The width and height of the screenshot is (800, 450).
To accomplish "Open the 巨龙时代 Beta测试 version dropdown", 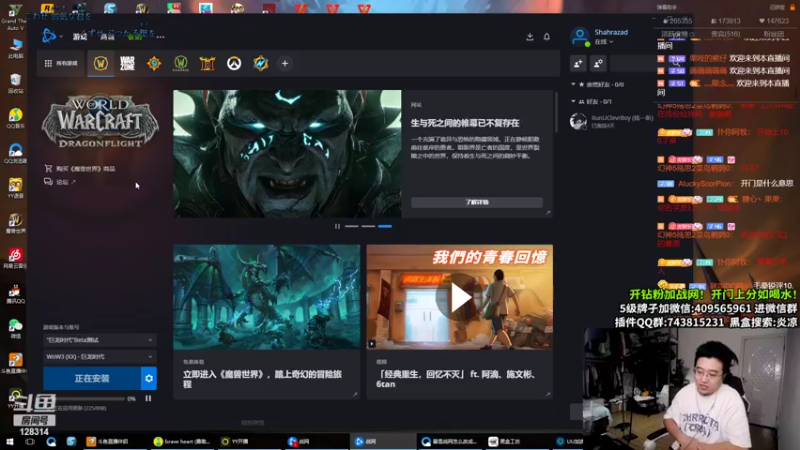I will (99, 340).
